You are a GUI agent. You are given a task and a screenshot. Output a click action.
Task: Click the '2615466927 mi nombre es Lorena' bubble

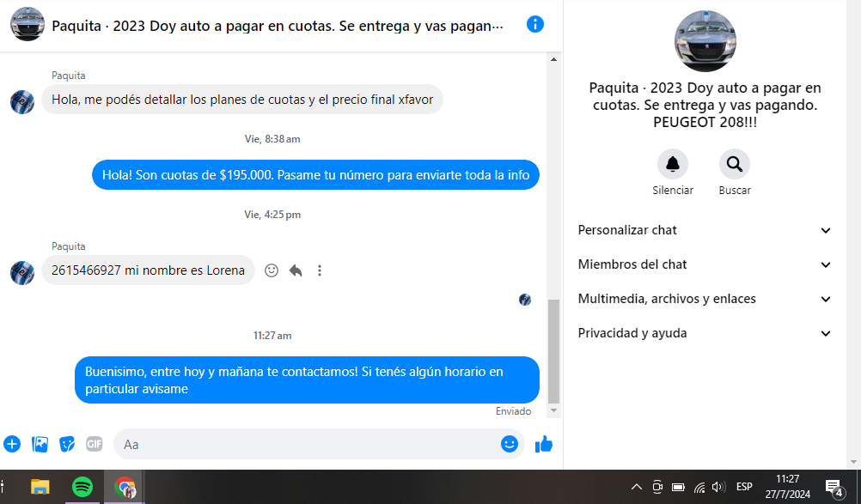coord(149,270)
